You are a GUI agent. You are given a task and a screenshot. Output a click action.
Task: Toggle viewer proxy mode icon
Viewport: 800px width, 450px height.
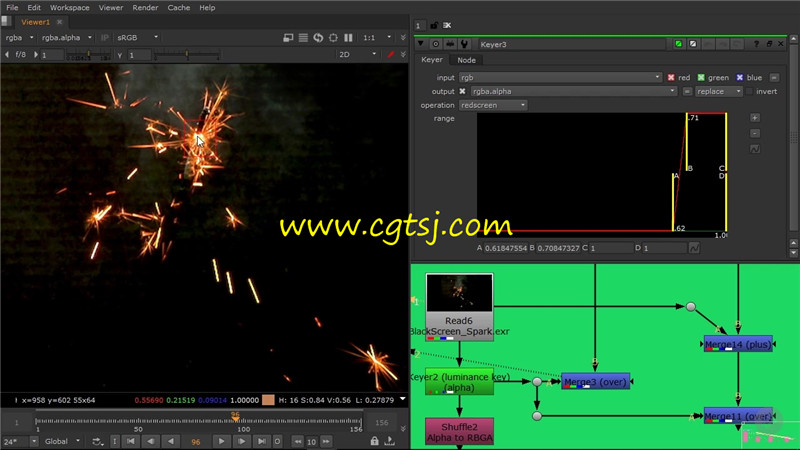point(288,38)
